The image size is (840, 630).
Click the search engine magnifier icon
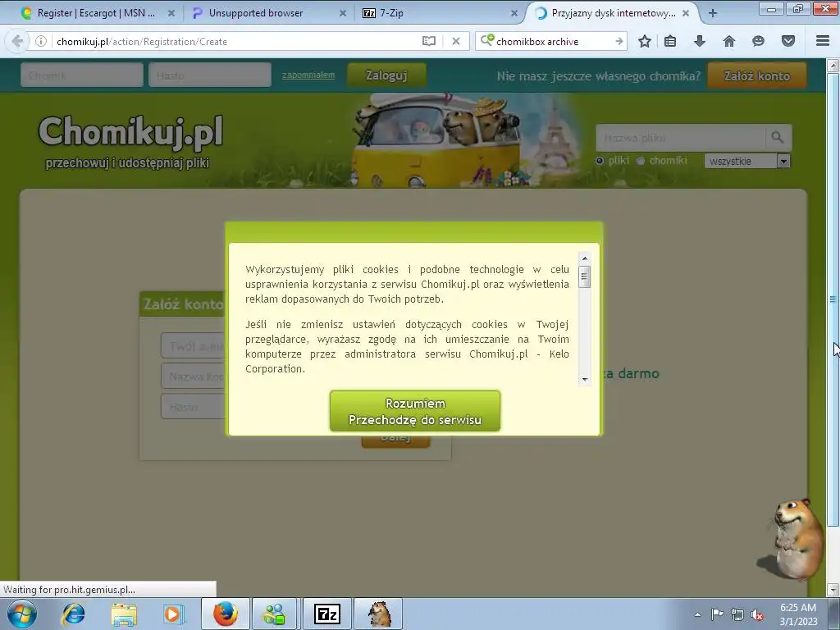(x=486, y=41)
